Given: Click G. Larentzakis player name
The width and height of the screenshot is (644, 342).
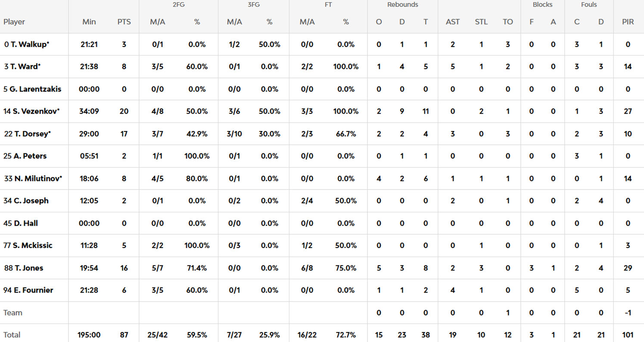Looking at the screenshot, I should click(35, 89).
